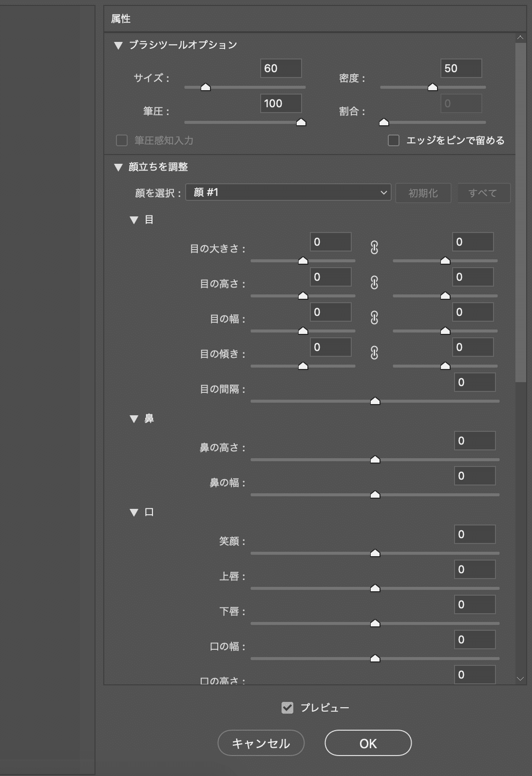Viewport: 532px width, 776px height.
Task: Click the 目の間隔 value field
Action: pos(475,382)
